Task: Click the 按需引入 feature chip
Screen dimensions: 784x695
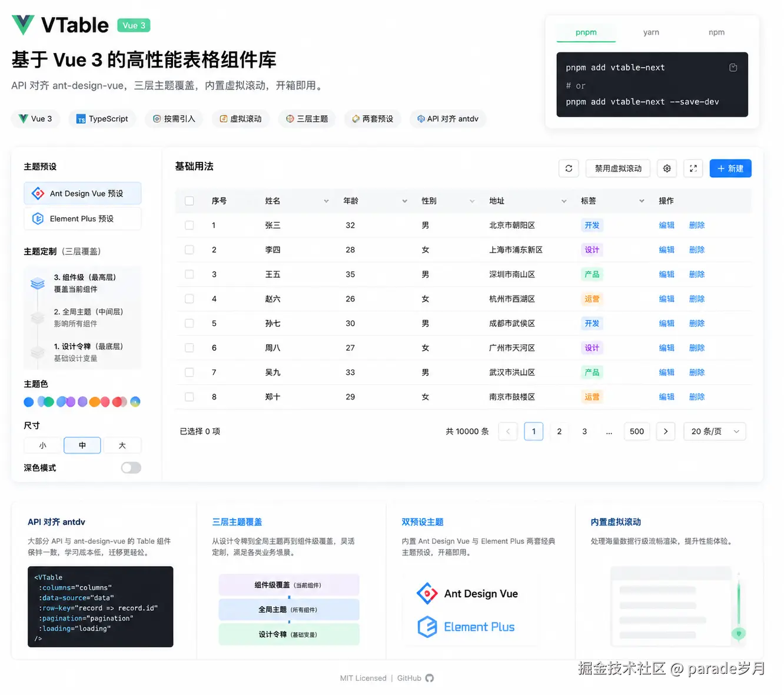Action: [x=174, y=119]
